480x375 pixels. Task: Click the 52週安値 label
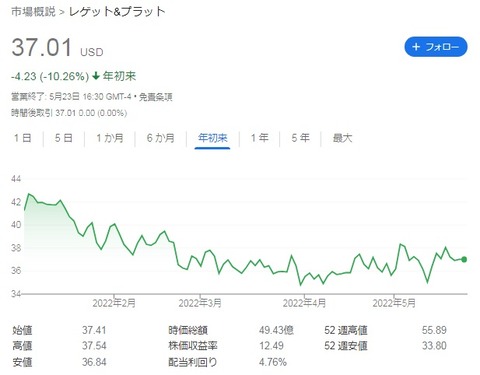(346, 346)
